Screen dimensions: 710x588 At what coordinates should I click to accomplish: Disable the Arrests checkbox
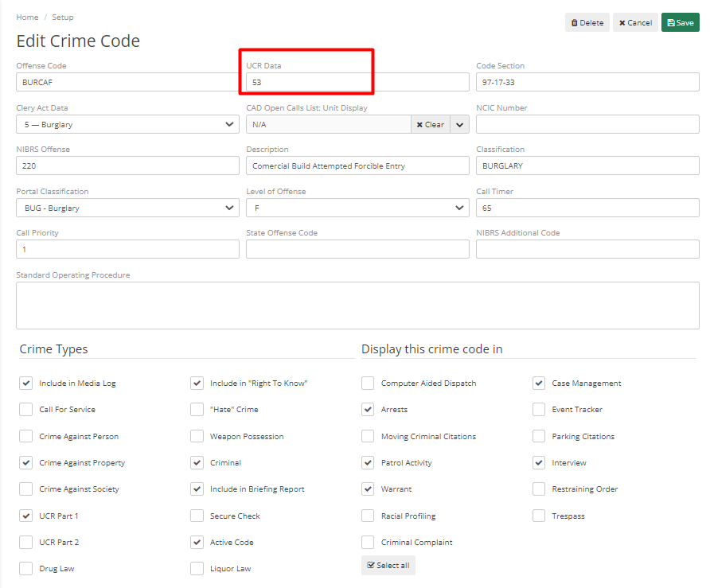point(368,409)
